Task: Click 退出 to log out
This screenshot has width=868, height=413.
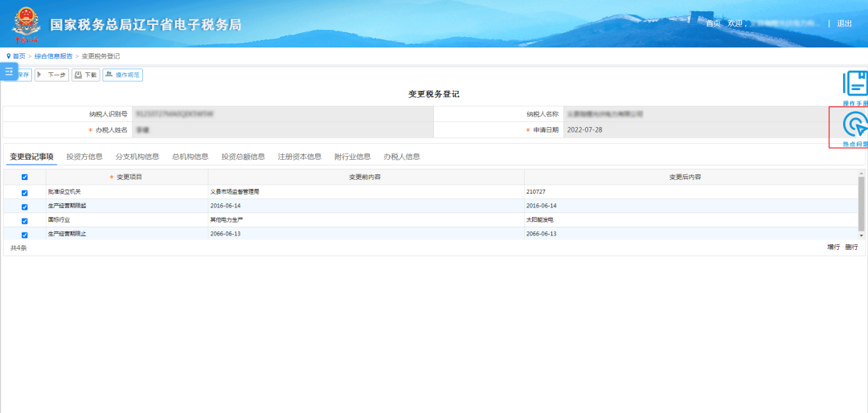Action: [x=844, y=23]
